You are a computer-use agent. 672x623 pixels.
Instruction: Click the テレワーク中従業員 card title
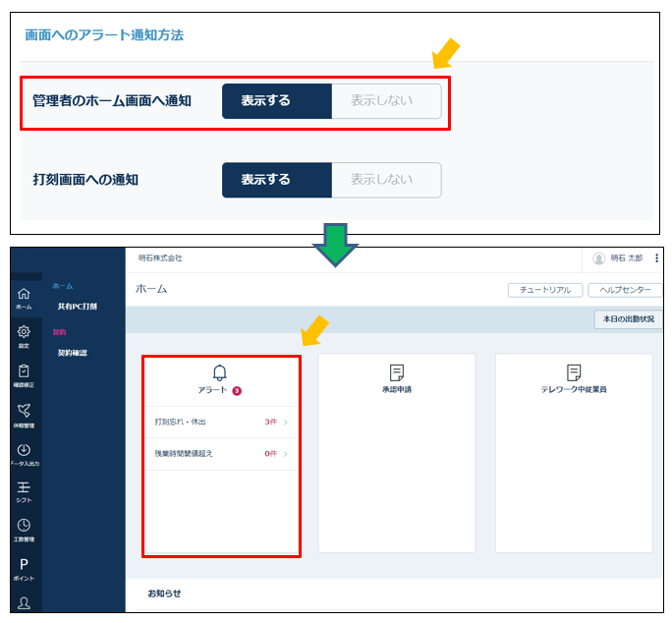pyautogui.click(x=574, y=390)
